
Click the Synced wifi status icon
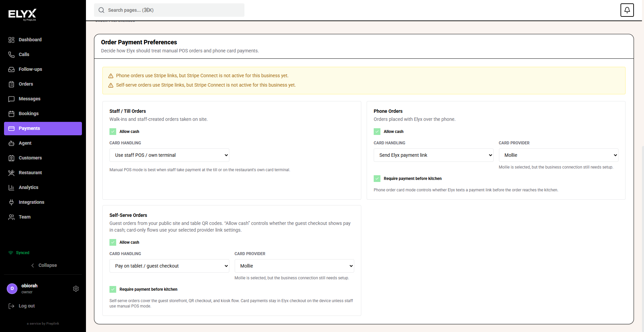[x=11, y=253]
